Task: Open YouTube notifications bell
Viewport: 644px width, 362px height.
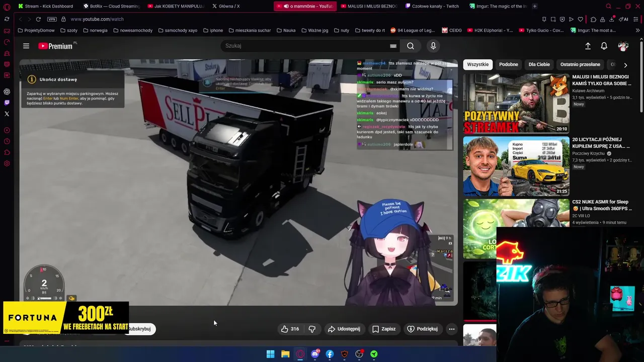Action: click(x=604, y=46)
